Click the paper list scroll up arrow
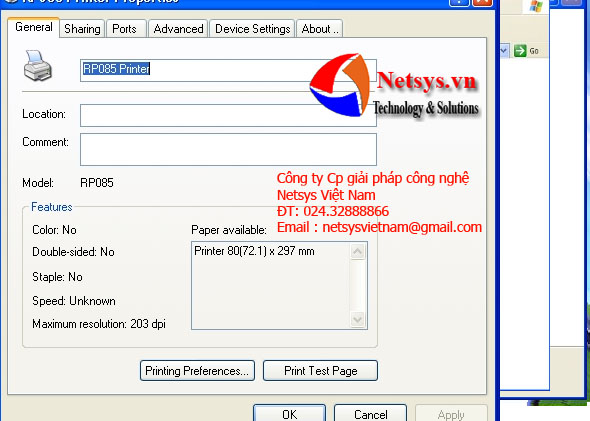The height and width of the screenshot is (421, 590). coord(357,251)
